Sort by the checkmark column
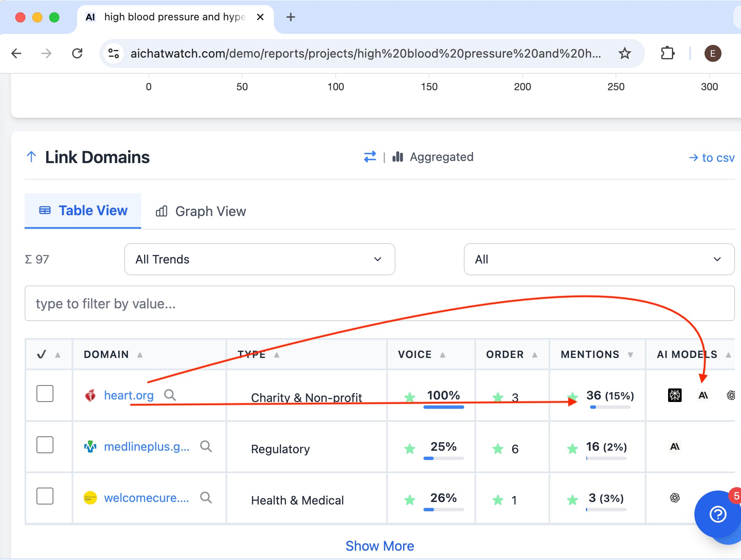 pos(48,355)
